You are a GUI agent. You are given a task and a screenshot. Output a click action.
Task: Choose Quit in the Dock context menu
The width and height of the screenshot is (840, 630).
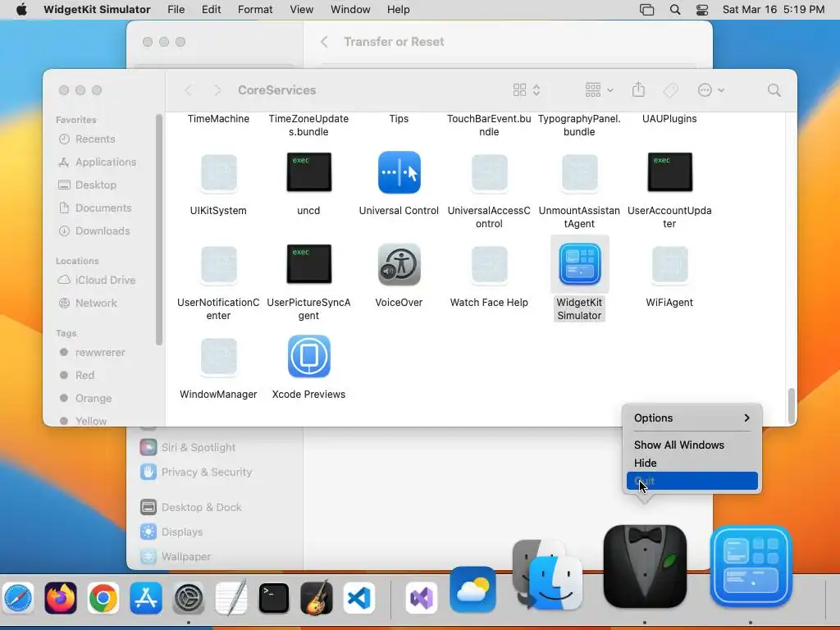[x=692, y=481]
